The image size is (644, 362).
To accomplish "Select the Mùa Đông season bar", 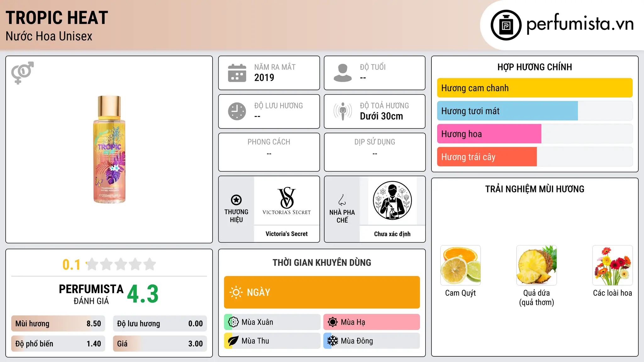I will [372, 341].
